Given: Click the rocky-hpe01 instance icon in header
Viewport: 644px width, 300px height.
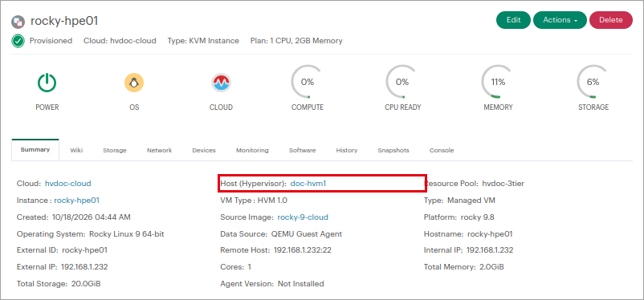Looking at the screenshot, I should click(x=18, y=22).
